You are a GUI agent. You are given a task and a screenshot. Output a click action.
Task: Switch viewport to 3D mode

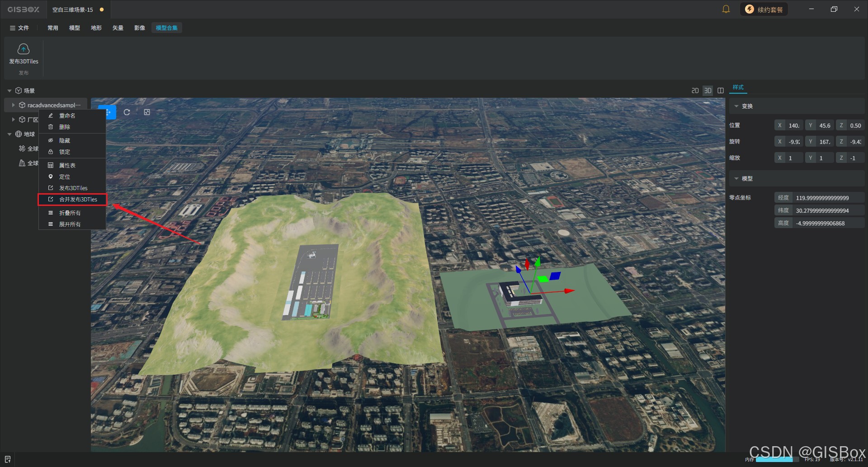pyautogui.click(x=708, y=91)
